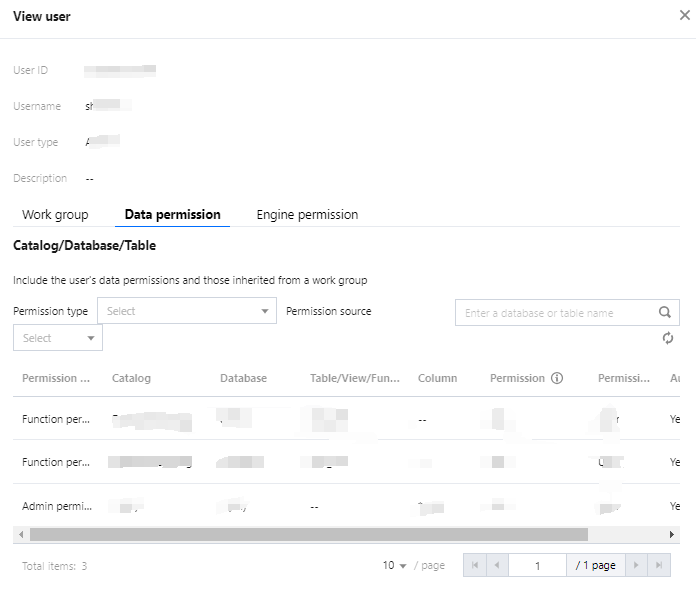Viewport: 696px width, 593px height.
Task: Click the refresh table icon
Action: tap(668, 339)
